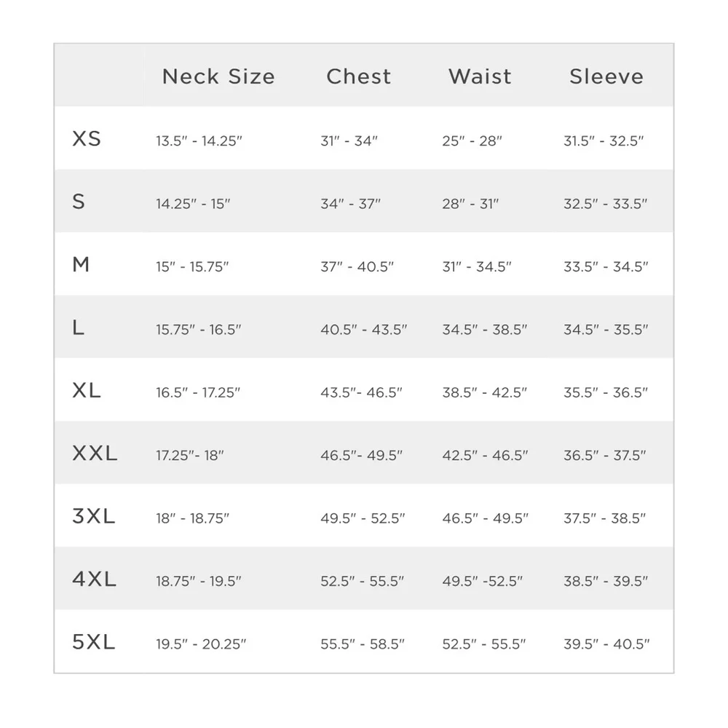Click the S waist value 28″ - 31″
Viewport: 728px width, 728px height.
click(470, 204)
